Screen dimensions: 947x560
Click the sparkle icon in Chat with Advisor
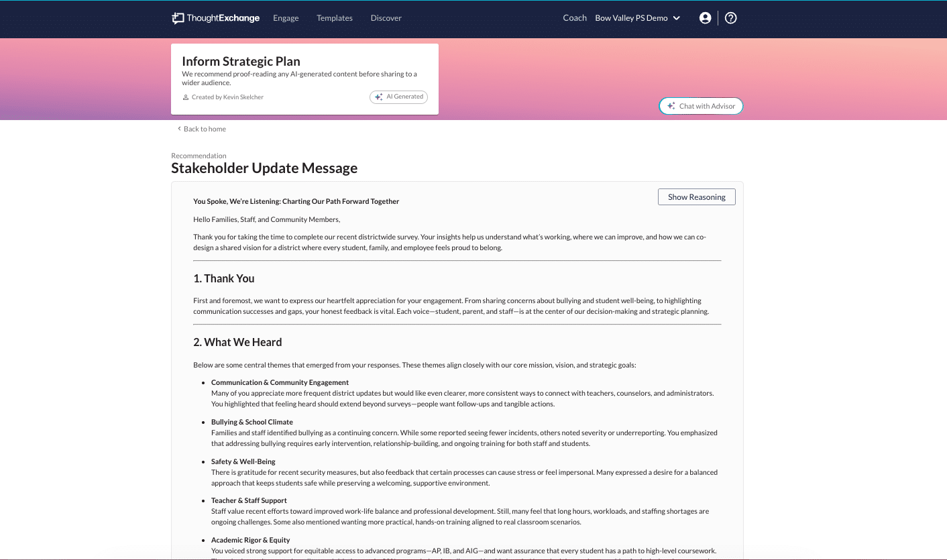click(x=671, y=106)
